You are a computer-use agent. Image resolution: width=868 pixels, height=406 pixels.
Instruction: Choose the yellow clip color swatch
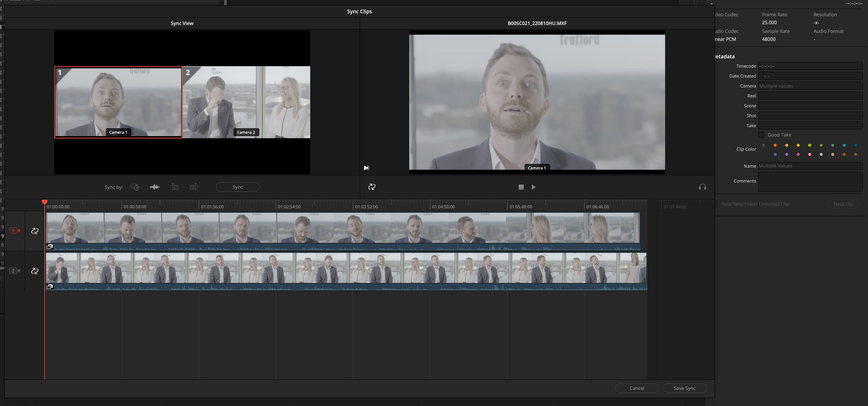point(798,145)
